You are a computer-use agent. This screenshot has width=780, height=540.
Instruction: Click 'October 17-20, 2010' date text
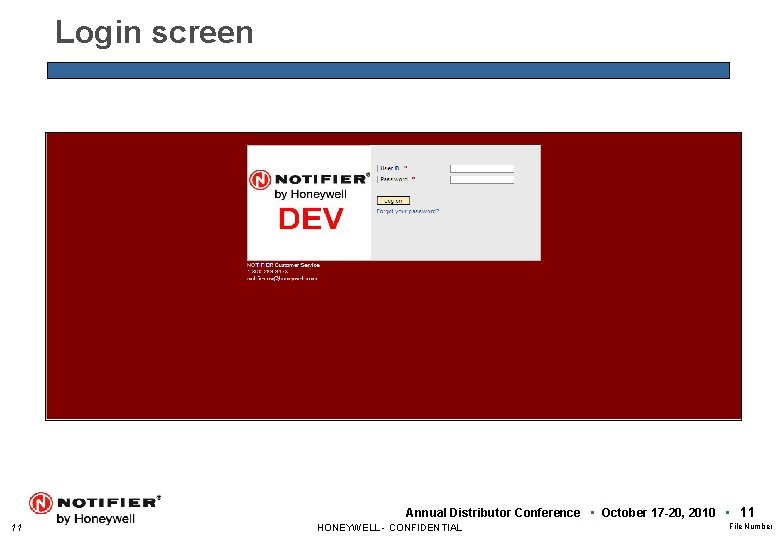[x=658, y=513]
